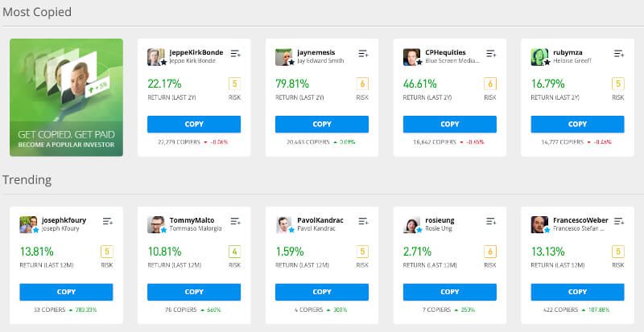Copy trader rubymza
The width and height of the screenshot is (644, 332).
[x=577, y=124]
